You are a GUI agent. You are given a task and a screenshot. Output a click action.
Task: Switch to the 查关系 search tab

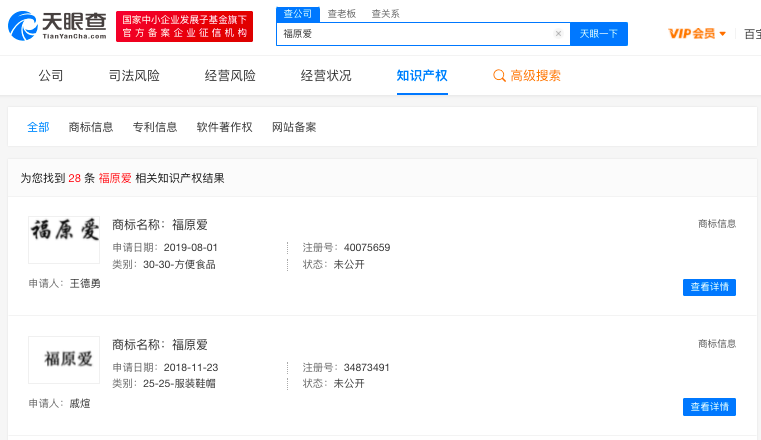point(385,14)
